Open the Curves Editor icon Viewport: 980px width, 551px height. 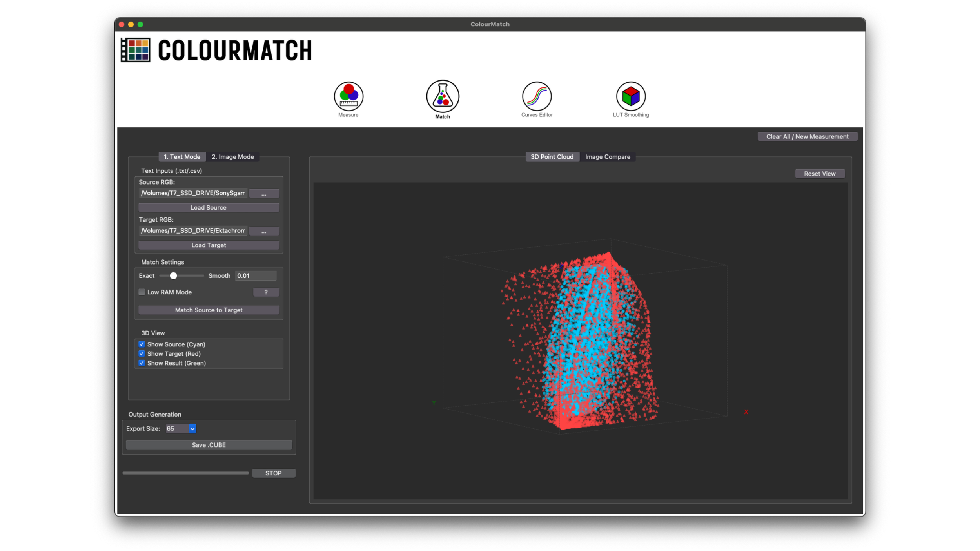click(x=537, y=96)
